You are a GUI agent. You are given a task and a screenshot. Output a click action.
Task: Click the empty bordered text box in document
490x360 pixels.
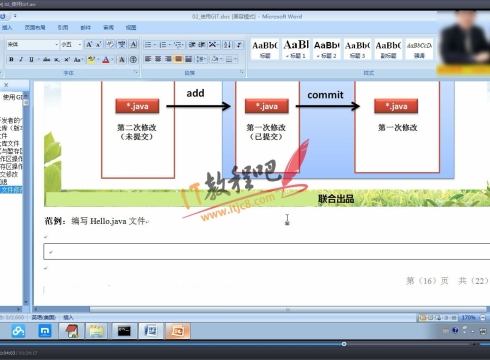click(267, 252)
